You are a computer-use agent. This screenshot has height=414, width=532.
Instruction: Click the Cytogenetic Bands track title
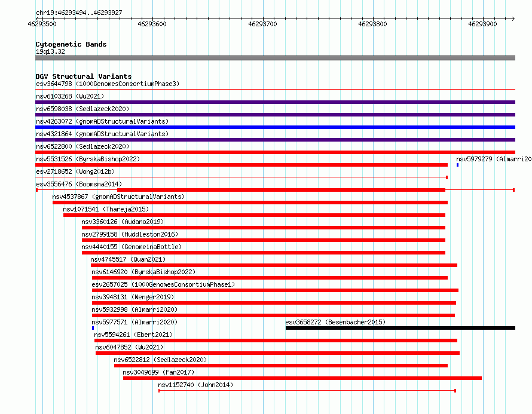71,44
